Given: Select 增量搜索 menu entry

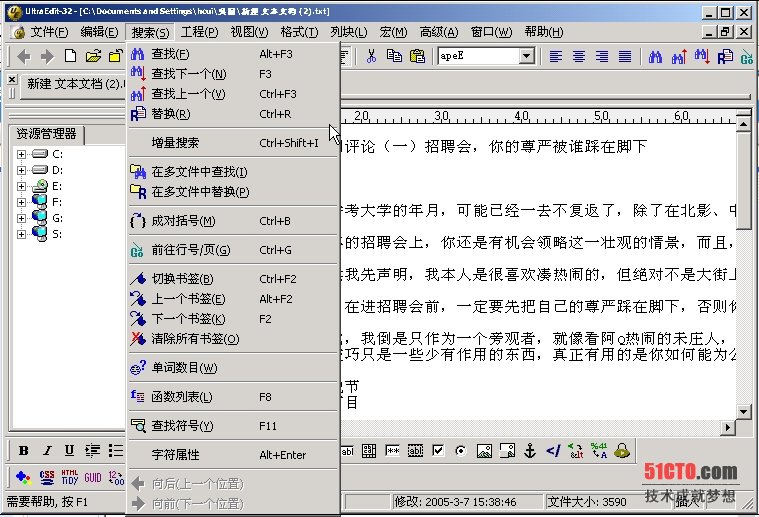Looking at the screenshot, I should pyautogui.click(x=233, y=143).
